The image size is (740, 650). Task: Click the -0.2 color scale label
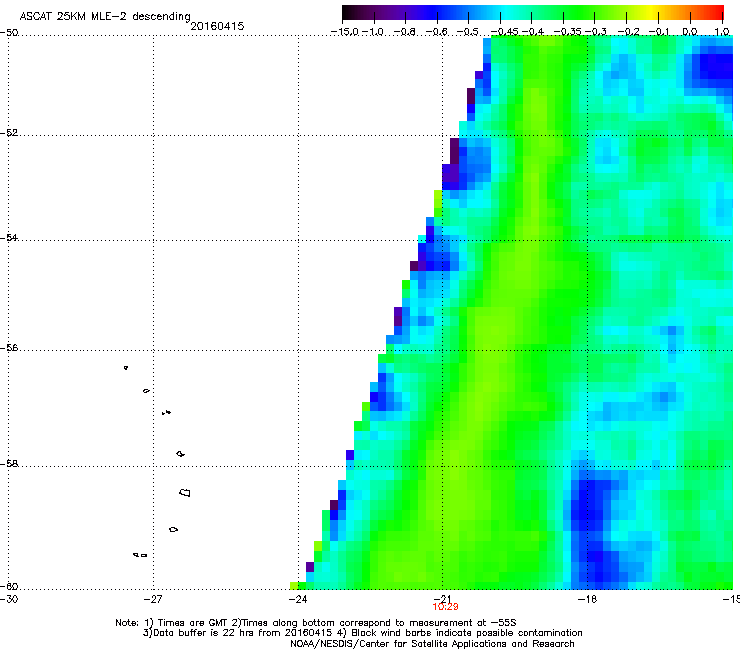point(628,32)
